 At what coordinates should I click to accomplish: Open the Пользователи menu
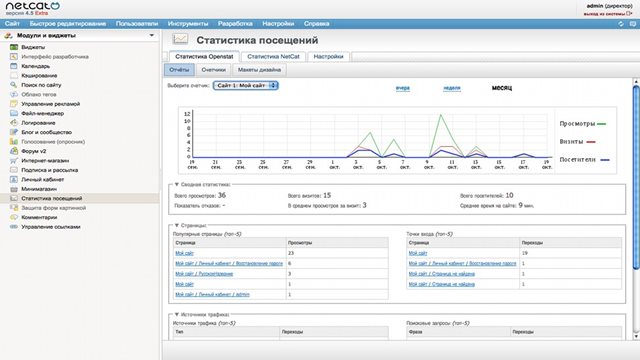click(137, 24)
